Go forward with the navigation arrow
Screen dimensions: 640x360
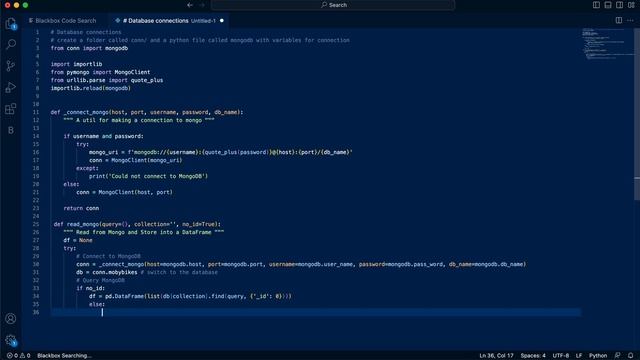(x=202, y=5)
